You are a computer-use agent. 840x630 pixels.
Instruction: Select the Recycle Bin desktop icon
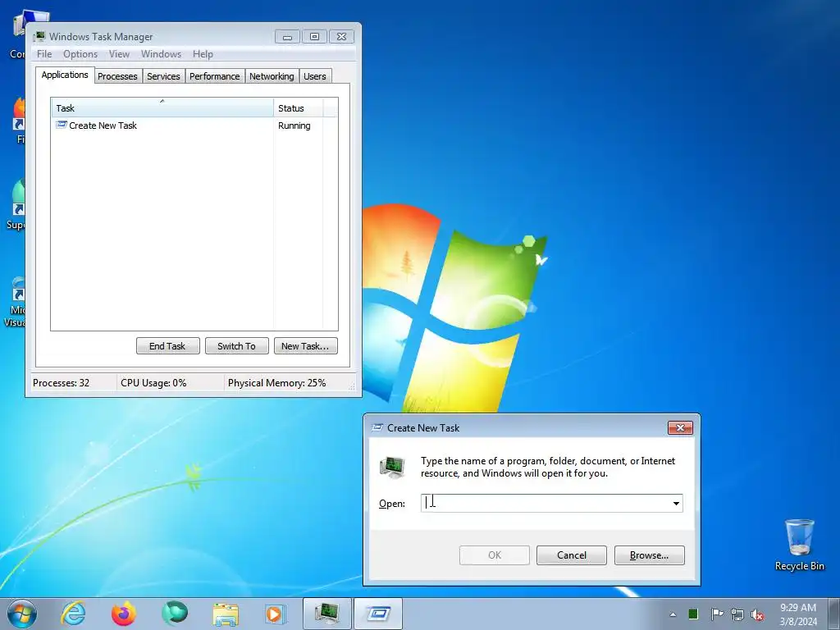tap(799, 545)
